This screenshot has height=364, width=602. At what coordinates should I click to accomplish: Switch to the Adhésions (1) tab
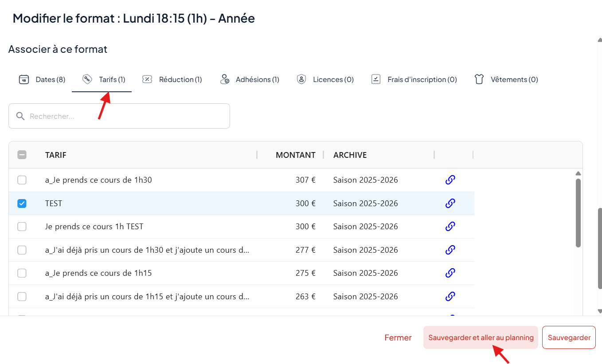click(x=250, y=79)
